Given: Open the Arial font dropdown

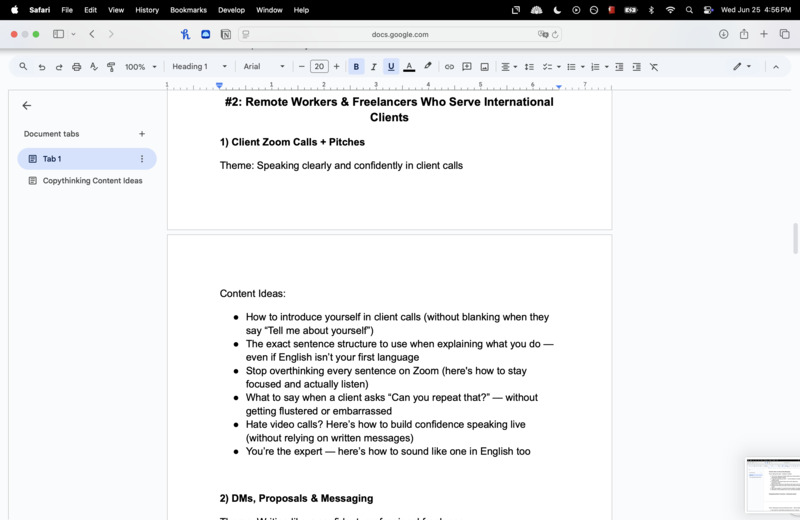Looking at the screenshot, I should (x=264, y=66).
